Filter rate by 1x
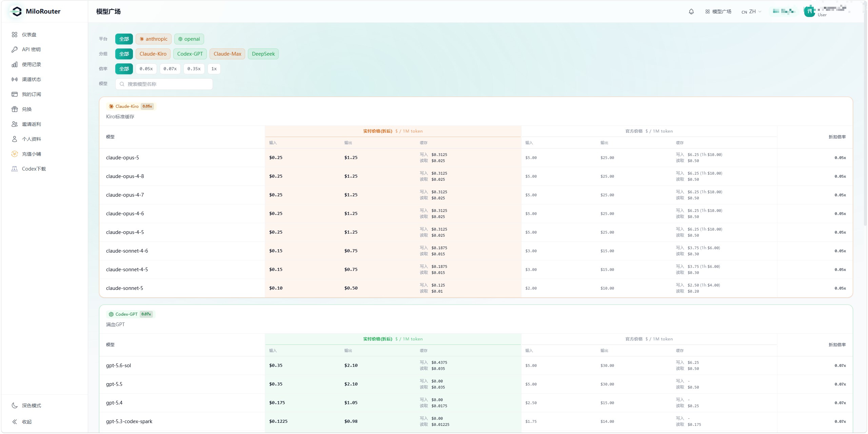Image resolution: width=868 pixels, height=434 pixels. click(x=214, y=69)
